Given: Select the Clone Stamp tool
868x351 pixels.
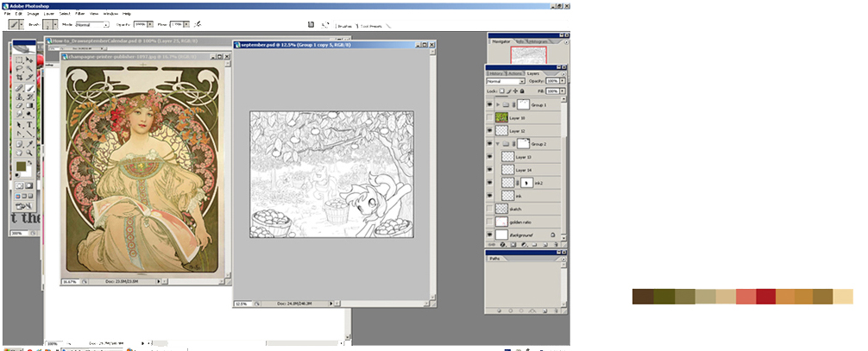Looking at the screenshot, I should click(x=19, y=96).
